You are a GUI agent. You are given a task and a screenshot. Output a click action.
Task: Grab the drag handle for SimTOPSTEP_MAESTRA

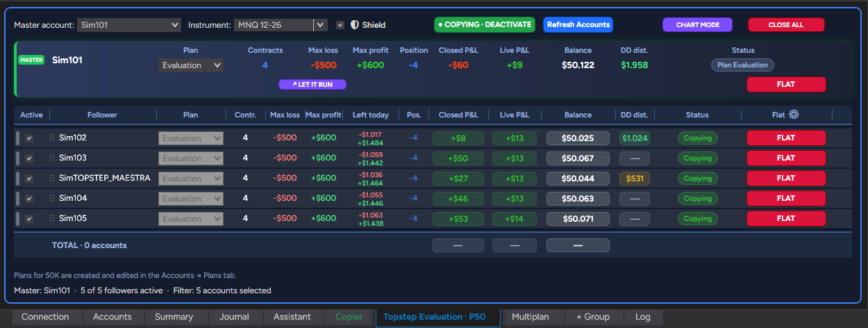pos(52,179)
